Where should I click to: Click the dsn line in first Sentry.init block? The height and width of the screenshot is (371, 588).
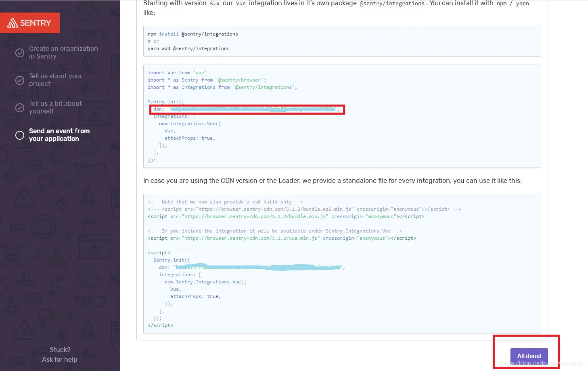click(x=247, y=109)
